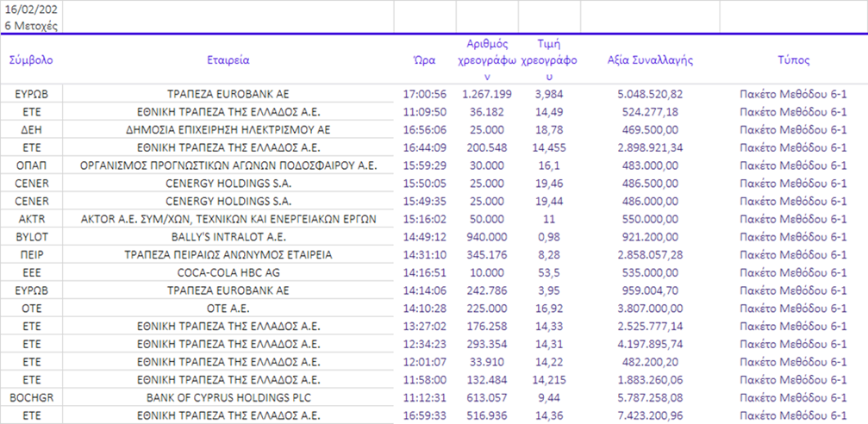868x424 pixels.
Task: Select the time cell 15:49:35
Action: click(x=425, y=201)
